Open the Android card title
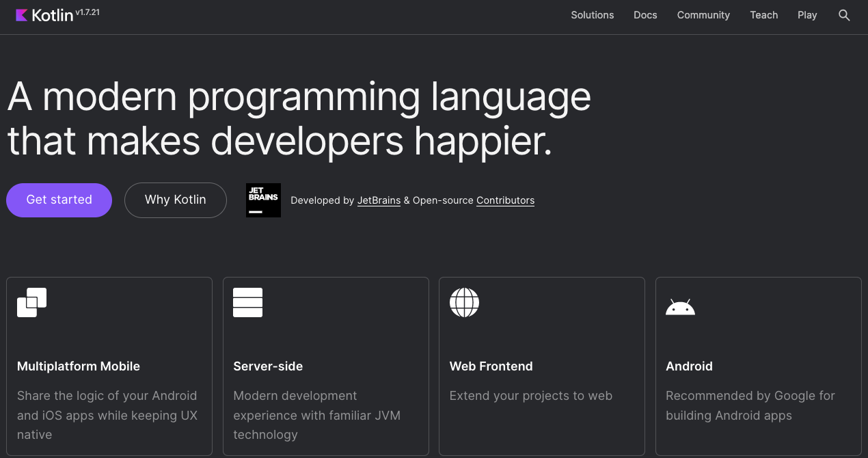868x458 pixels. [689, 366]
